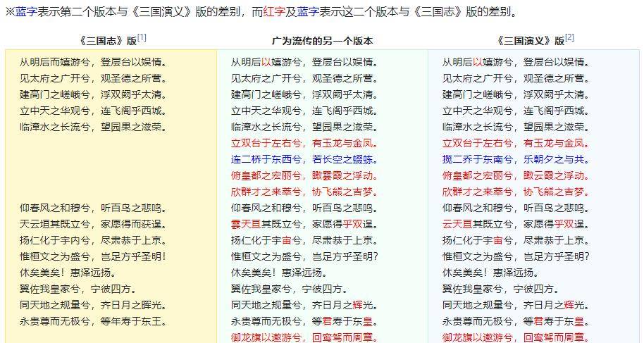The image size is (644, 343).
Task: Click 仰春风之和穆兮 in the middle column
Action: coord(266,208)
